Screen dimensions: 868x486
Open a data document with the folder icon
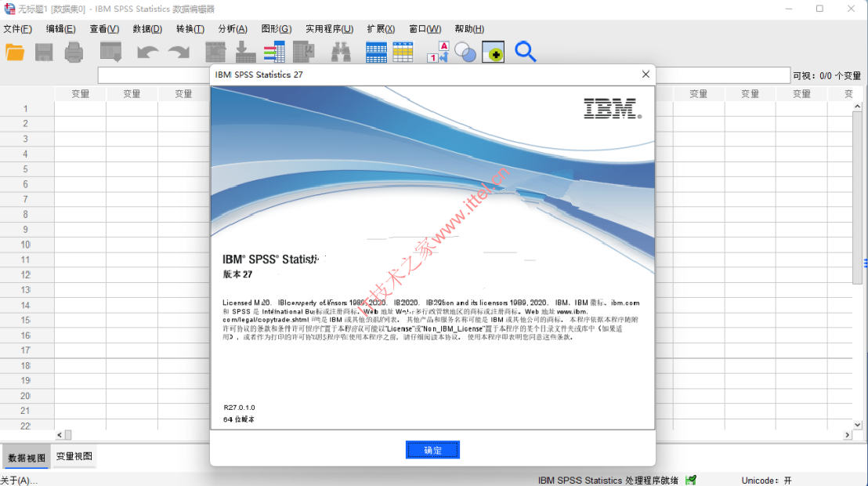point(15,52)
